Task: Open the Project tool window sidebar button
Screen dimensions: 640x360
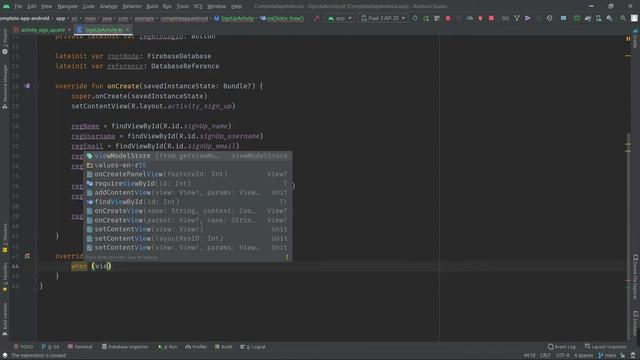Action: click(5, 41)
